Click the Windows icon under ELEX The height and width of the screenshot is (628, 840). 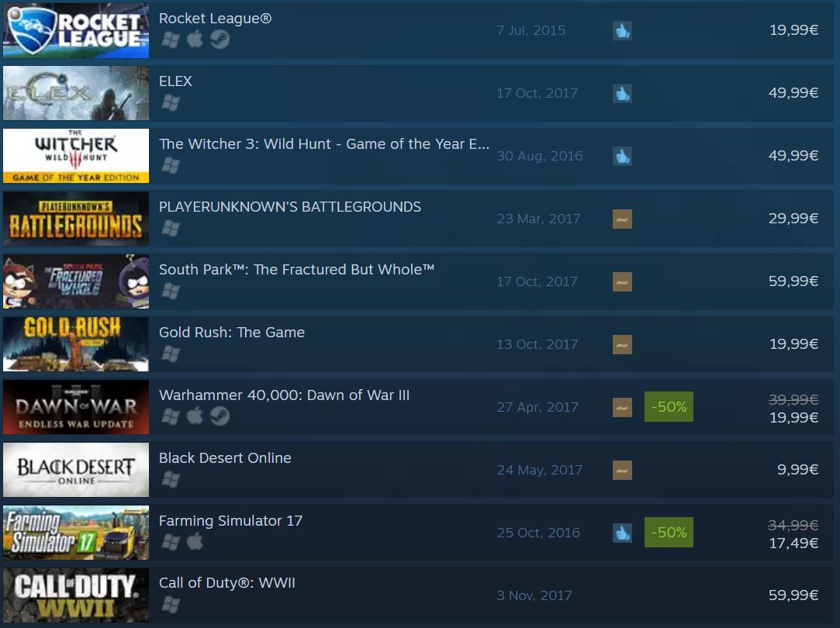[171, 102]
